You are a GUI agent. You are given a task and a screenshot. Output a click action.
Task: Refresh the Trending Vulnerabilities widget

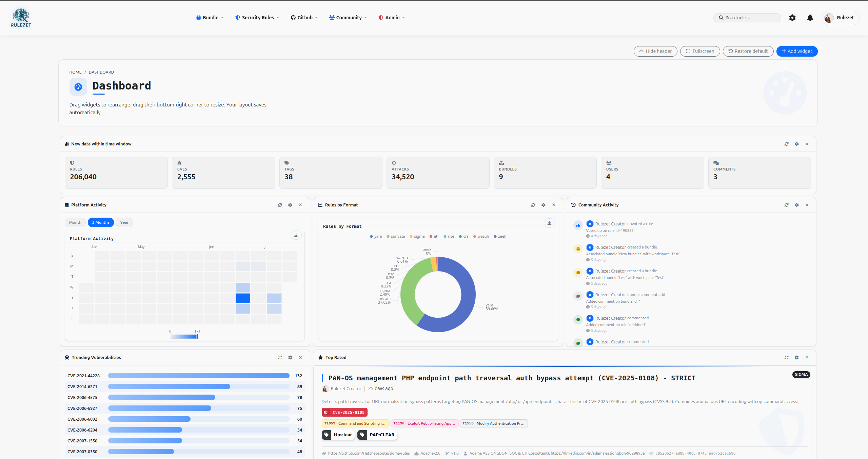tap(280, 358)
